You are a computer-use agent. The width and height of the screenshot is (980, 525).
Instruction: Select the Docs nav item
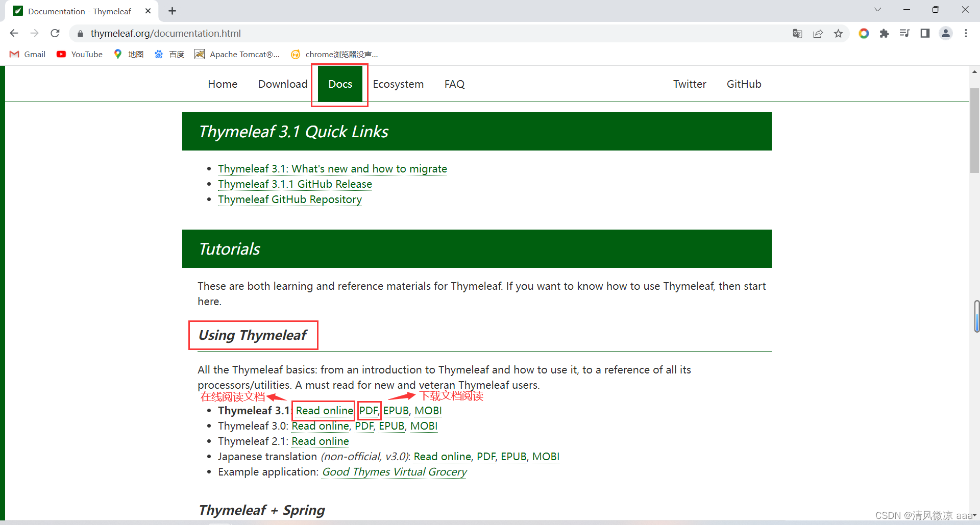point(340,84)
